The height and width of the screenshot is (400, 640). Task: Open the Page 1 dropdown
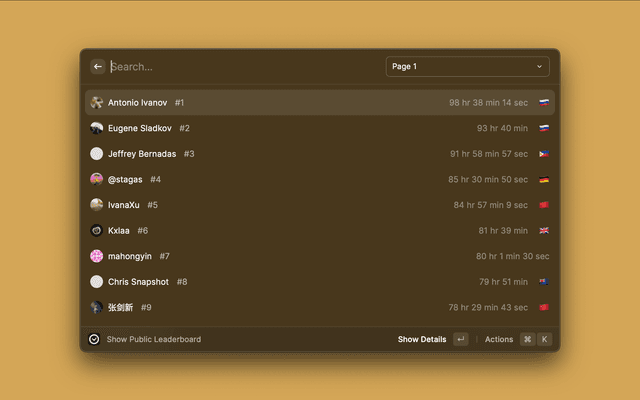click(467, 67)
